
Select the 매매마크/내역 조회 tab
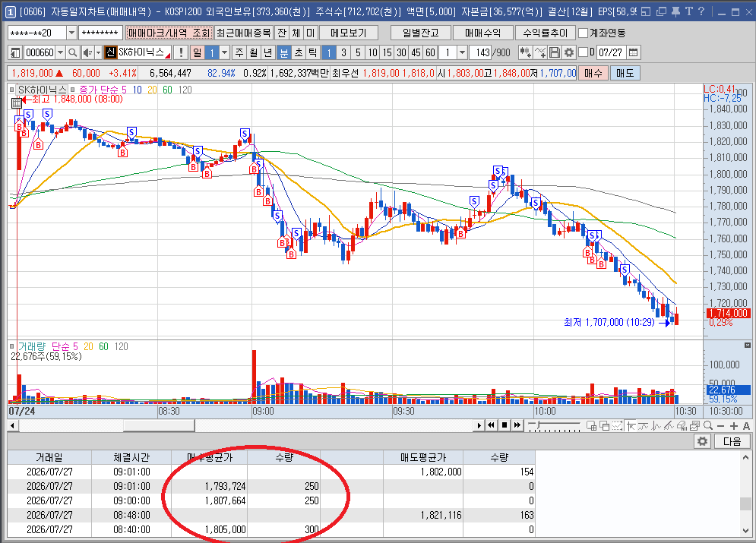pos(169,33)
